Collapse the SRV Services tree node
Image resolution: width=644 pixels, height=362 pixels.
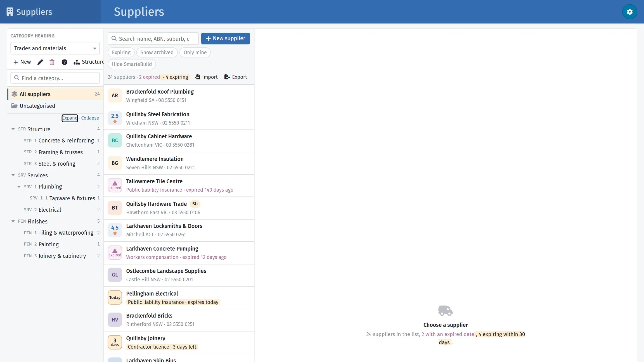(13, 175)
